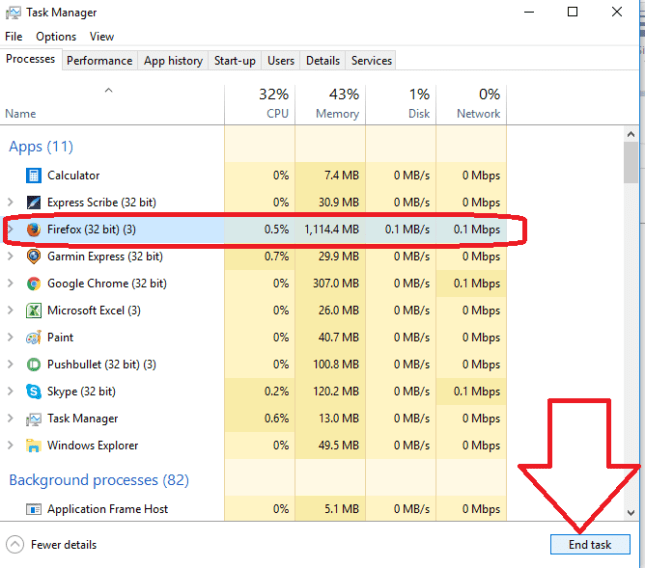The height and width of the screenshot is (568, 645).
Task: Select the Microsoft Excel (3) row
Action: click(x=253, y=311)
